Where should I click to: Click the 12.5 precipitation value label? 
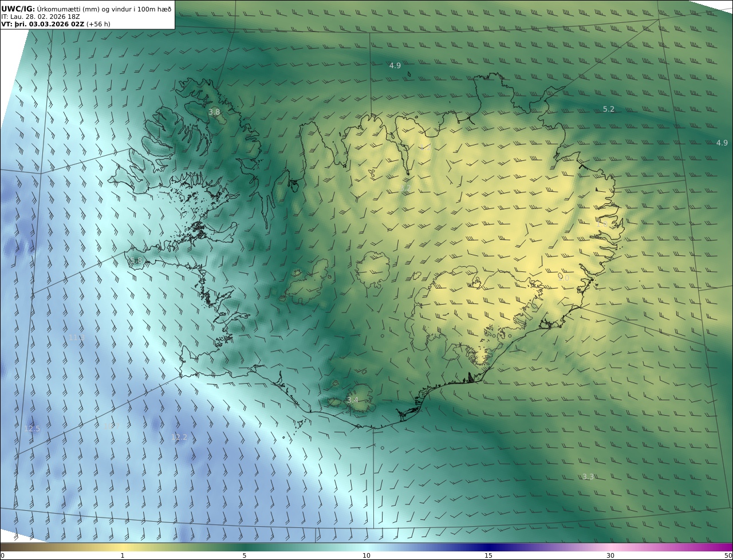33,428
